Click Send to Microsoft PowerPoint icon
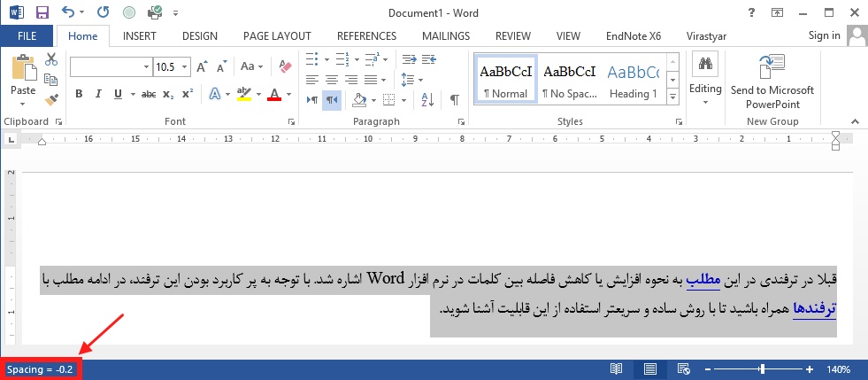This screenshot has height=380, width=868. (772, 68)
